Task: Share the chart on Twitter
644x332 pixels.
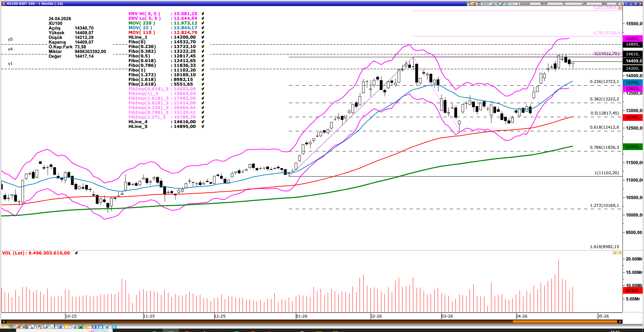Action: (101, 327)
